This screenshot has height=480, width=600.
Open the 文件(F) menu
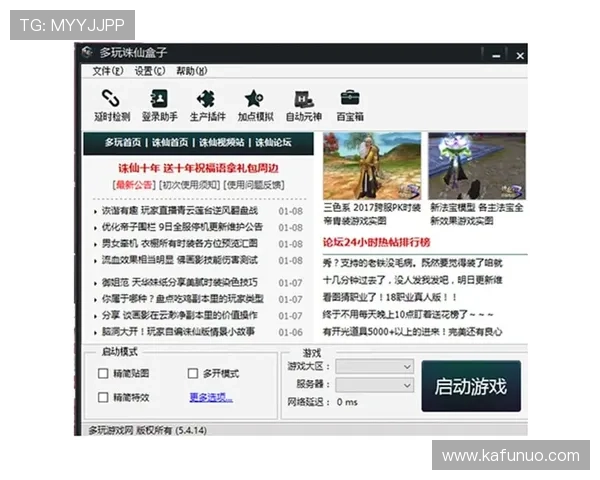[x=108, y=71]
